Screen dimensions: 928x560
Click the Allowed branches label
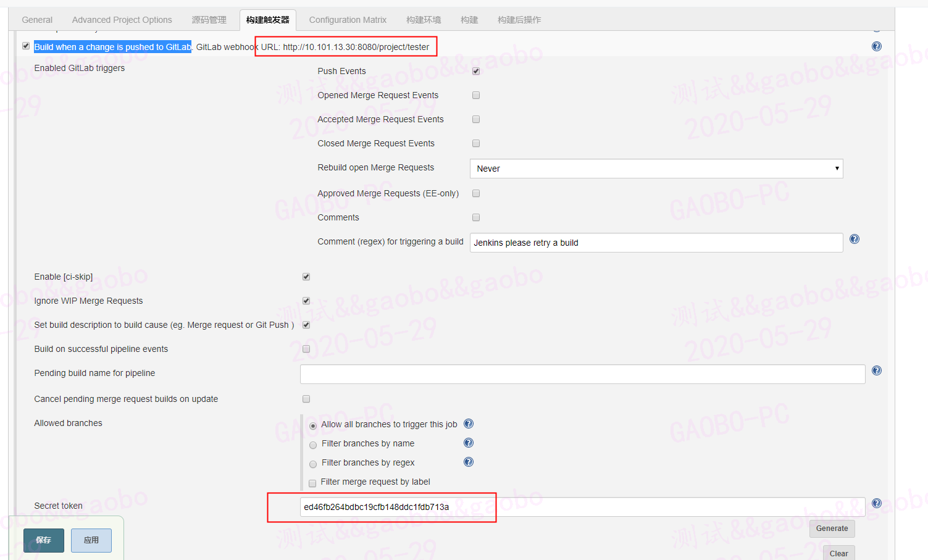tap(69, 423)
